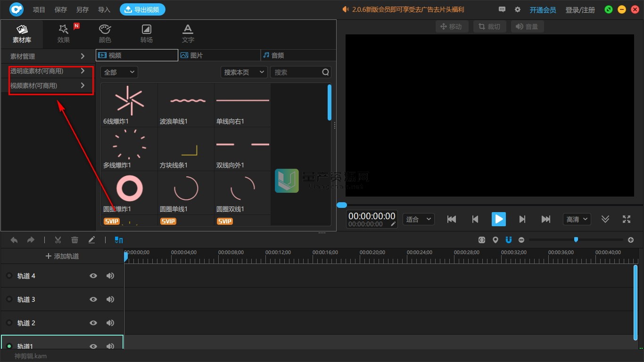Click the undo arrow icon
The height and width of the screenshot is (362, 644).
14,240
